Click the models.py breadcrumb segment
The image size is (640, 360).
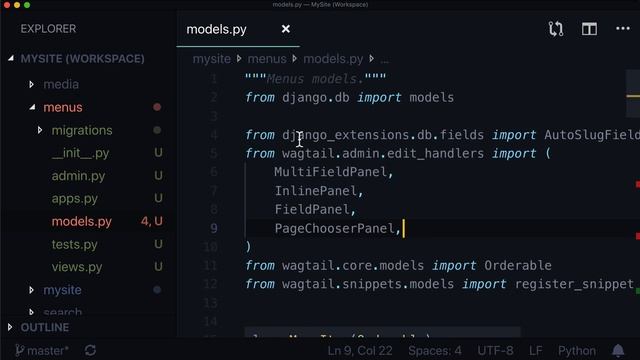pos(333,59)
